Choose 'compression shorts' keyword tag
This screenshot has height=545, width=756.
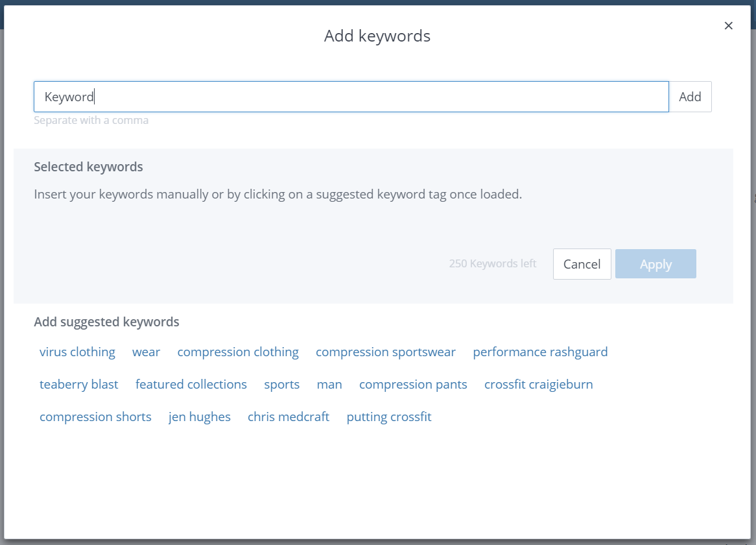pyautogui.click(x=95, y=417)
